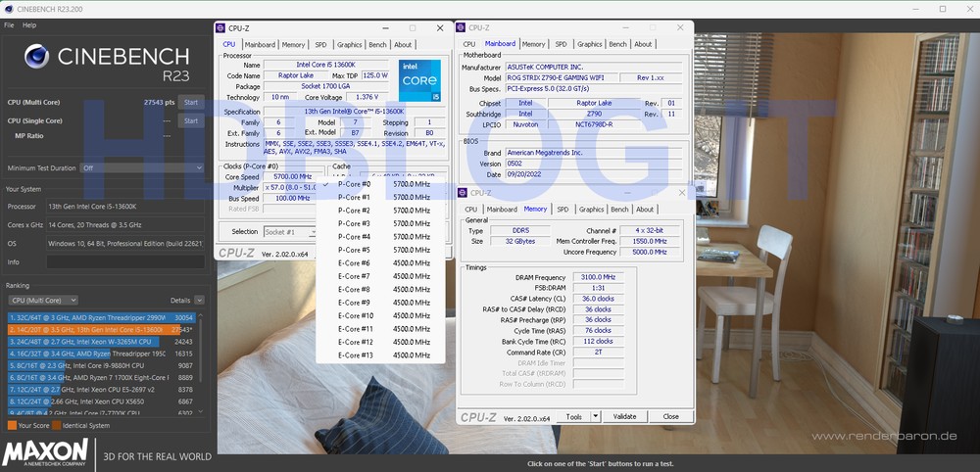
Task: Select E-Core #6 in core list
Action: tap(353, 262)
